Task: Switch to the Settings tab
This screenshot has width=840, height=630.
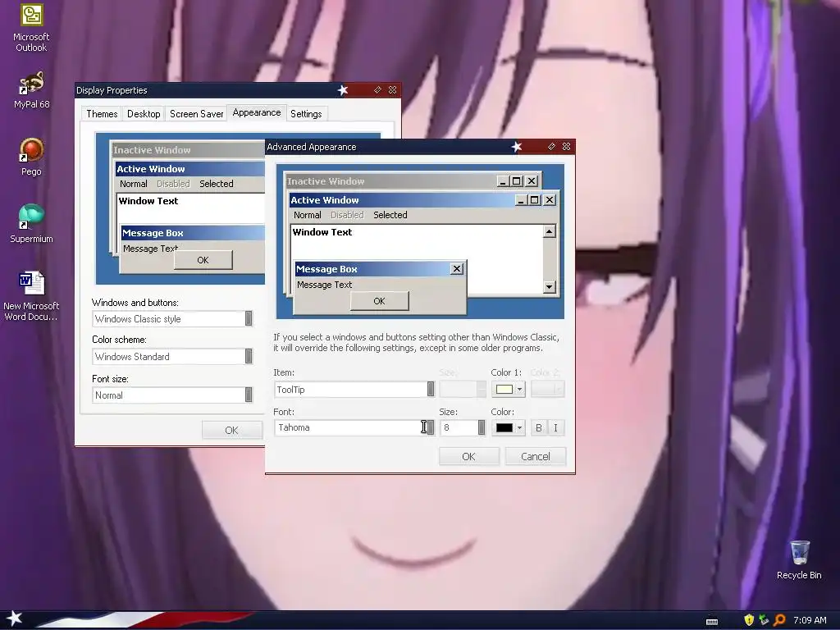Action: click(x=306, y=113)
